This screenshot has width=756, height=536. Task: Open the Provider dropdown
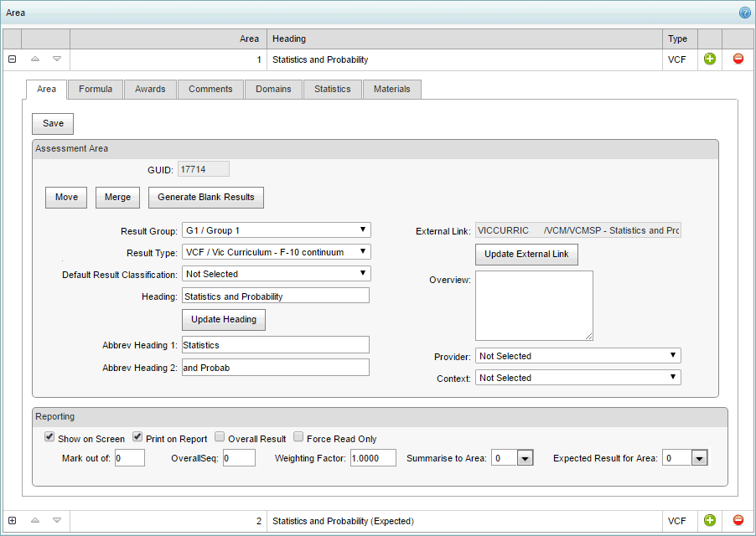(x=578, y=356)
